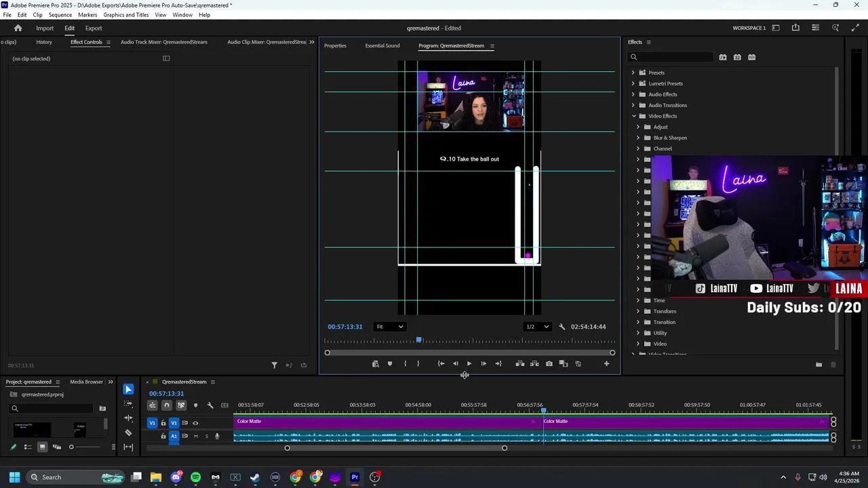Show overflow panels chevron beside Audio Clip Mixer
The height and width of the screenshot is (488, 868).
tap(312, 42)
